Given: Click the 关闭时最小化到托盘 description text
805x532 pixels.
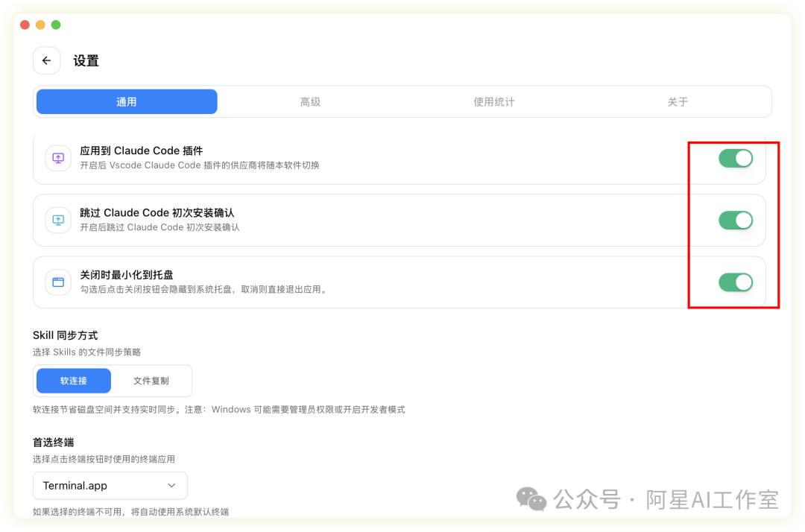Looking at the screenshot, I should [203, 289].
